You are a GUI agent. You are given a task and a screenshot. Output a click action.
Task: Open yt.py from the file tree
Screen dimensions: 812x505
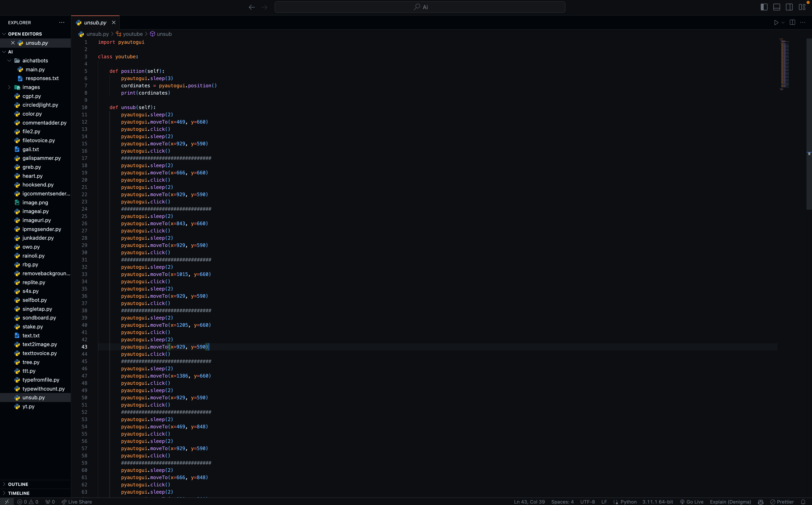click(x=28, y=407)
